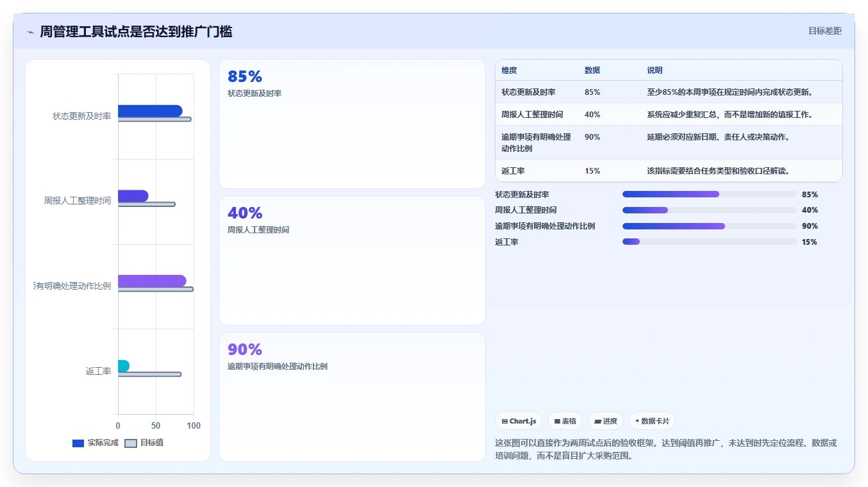Click the 返工率 progress bar

(x=709, y=242)
